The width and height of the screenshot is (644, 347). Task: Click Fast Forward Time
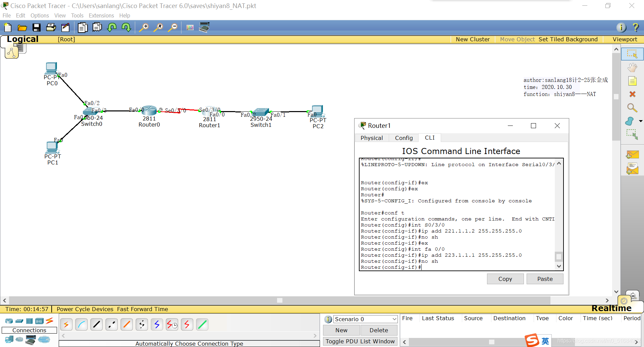tap(143, 309)
